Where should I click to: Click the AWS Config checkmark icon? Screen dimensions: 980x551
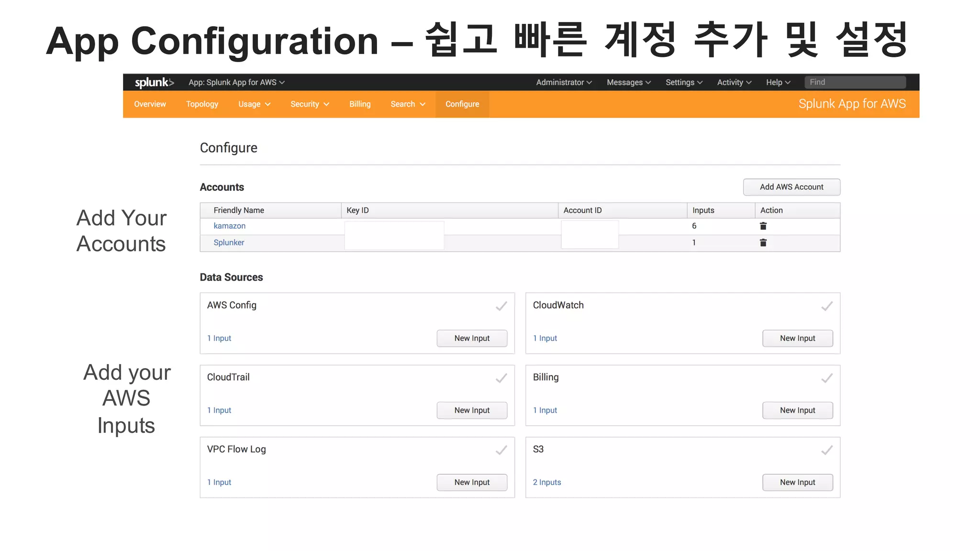click(501, 306)
